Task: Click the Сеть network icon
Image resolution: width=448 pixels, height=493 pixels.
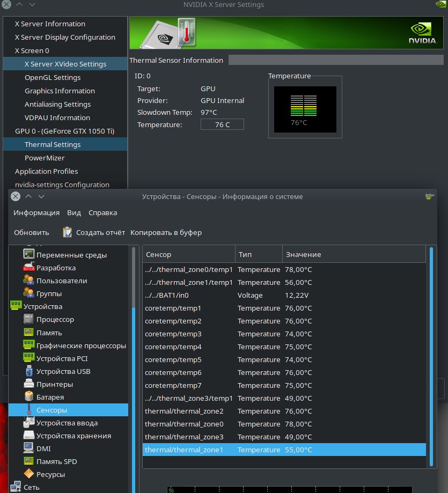Action: coord(16,487)
